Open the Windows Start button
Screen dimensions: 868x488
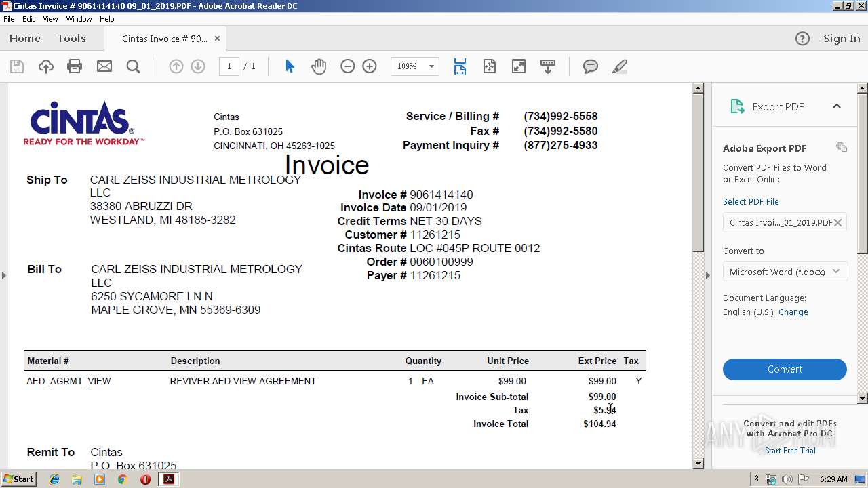pos(18,479)
